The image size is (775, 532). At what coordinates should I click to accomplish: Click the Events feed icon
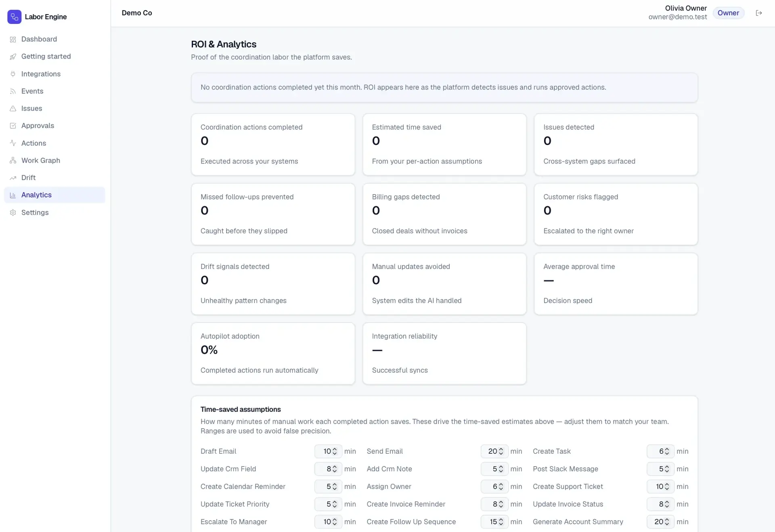(x=13, y=91)
